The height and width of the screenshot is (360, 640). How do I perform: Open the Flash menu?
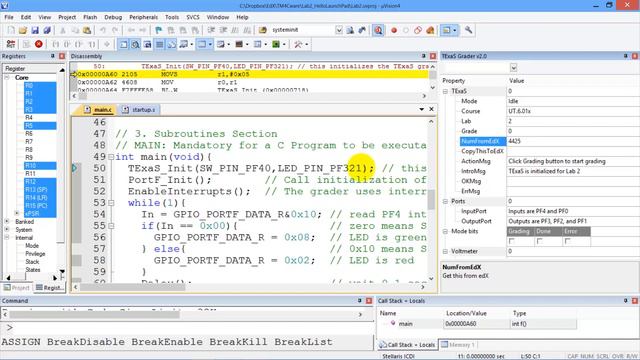click(x=90, y=17)
